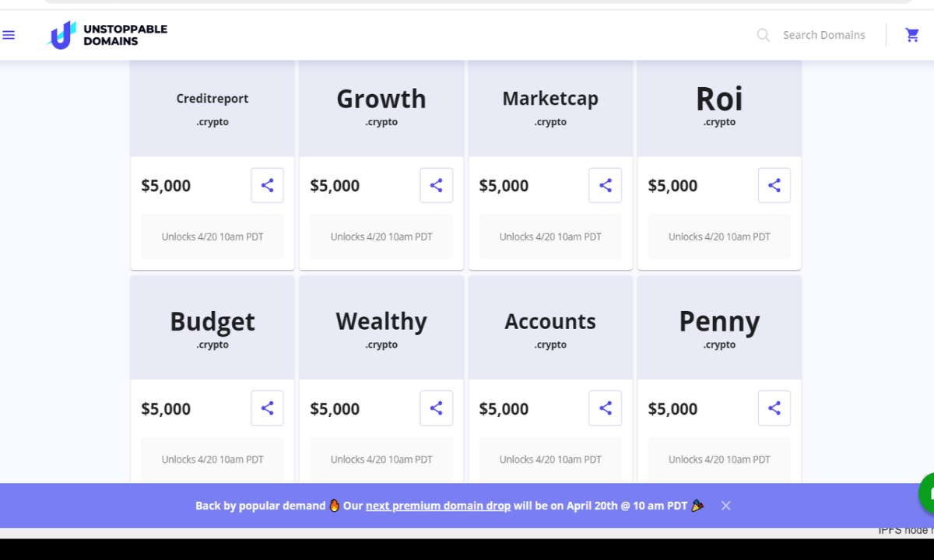The width and height of the screenshot is (934, 560).
Task: Click the $5,000 price of Creditreport
Action: (x=166, y=186)
